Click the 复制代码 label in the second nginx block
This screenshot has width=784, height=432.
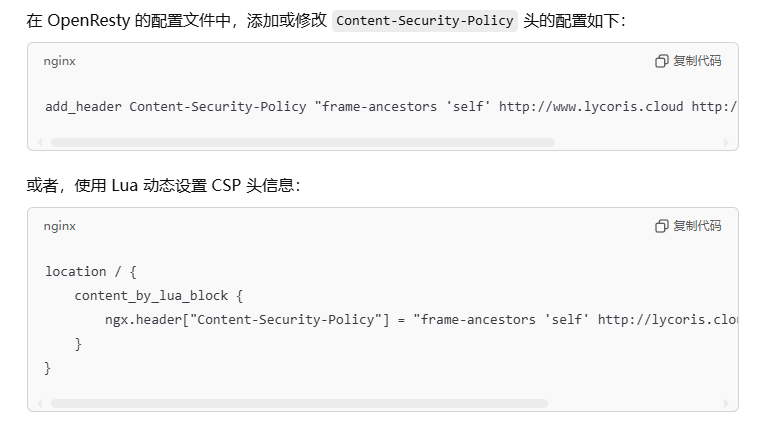tap(697, 226)
